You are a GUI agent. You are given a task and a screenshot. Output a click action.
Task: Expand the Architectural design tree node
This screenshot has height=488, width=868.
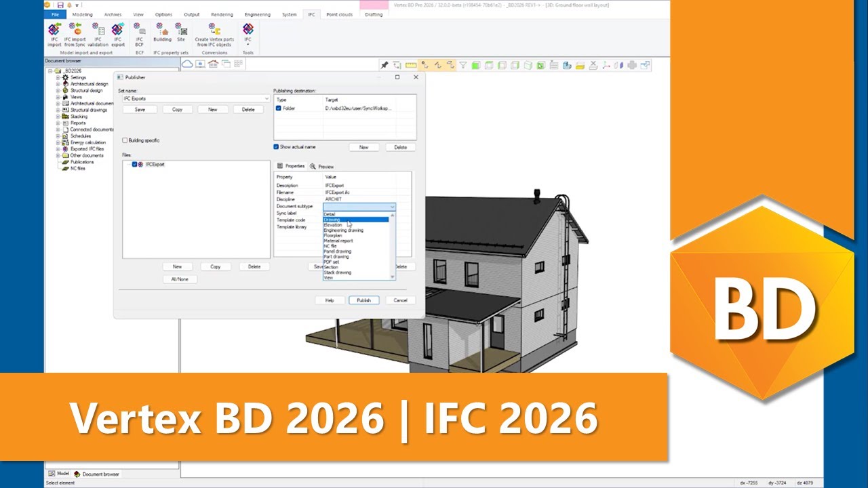[x=58, y=84]
